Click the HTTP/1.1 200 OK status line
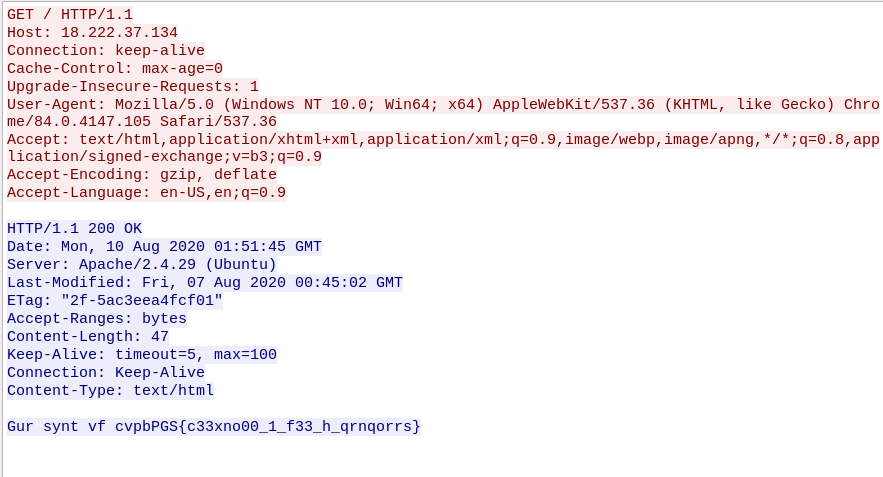This screenshot has height=477, width=883. (x=74, y=228)
